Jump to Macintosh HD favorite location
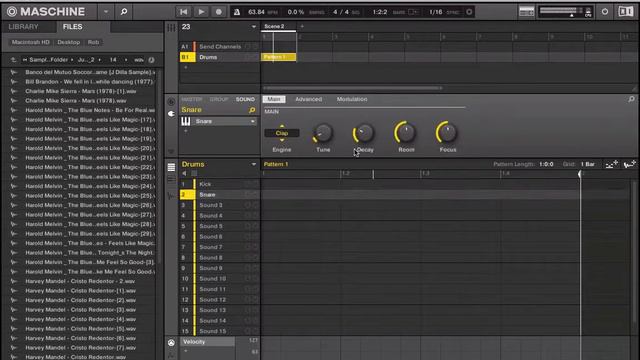 coord(30,42)
